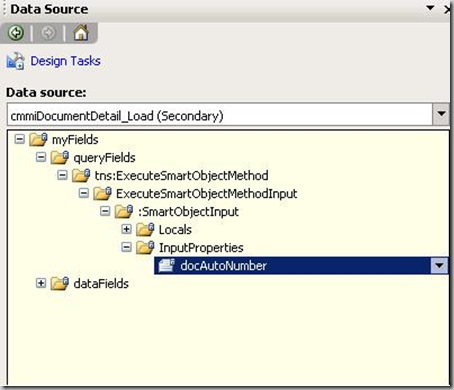Collapse the queryFields node
The image size is (454, 390).
click(x=41, y=157)
